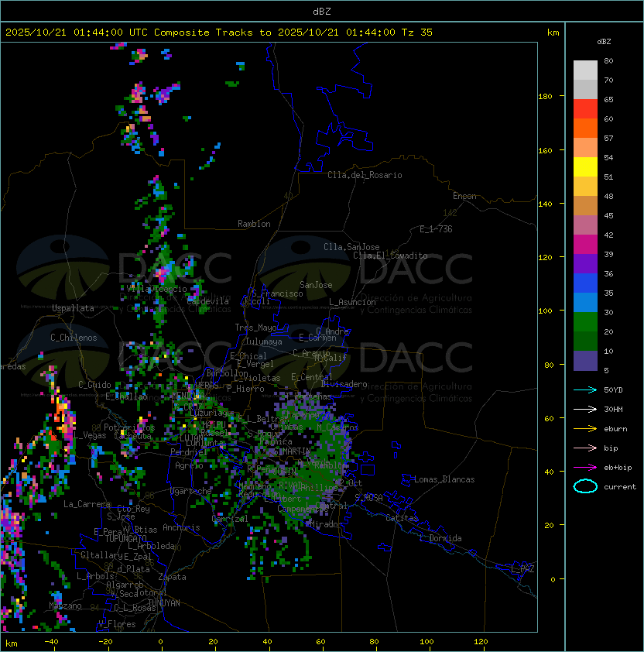Select the 'C_Chilenos' map label

pyautogui.click(x=74, y=338)
